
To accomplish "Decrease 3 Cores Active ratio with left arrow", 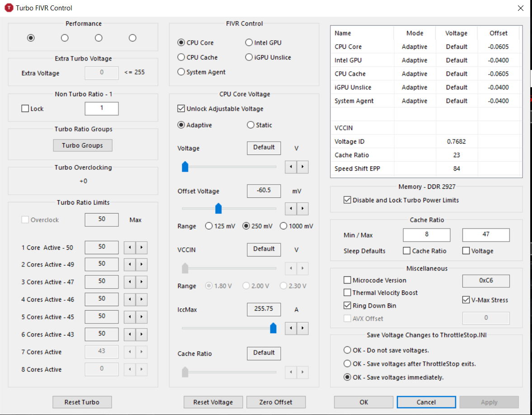I will [130, 282].
